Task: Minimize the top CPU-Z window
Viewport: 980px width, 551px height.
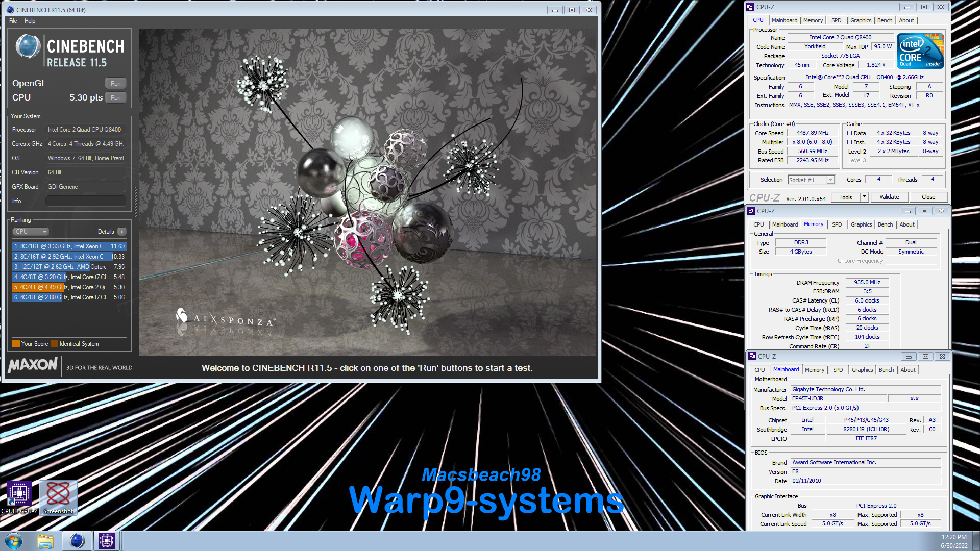Action: (907, 7)
